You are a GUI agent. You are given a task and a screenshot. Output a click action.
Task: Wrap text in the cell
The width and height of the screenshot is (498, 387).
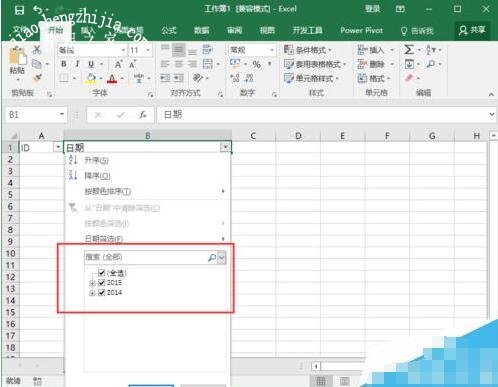click(x=207, y=50)
